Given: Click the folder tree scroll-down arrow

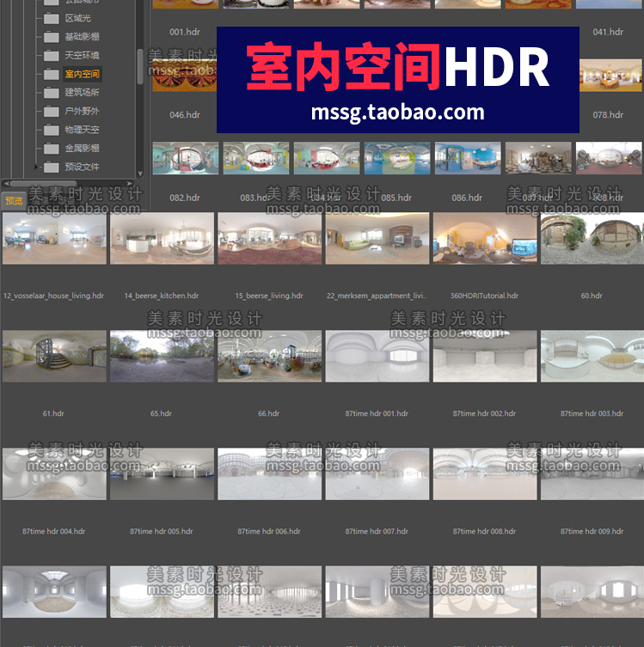Looking at the screenshot, I should [140, 174].
